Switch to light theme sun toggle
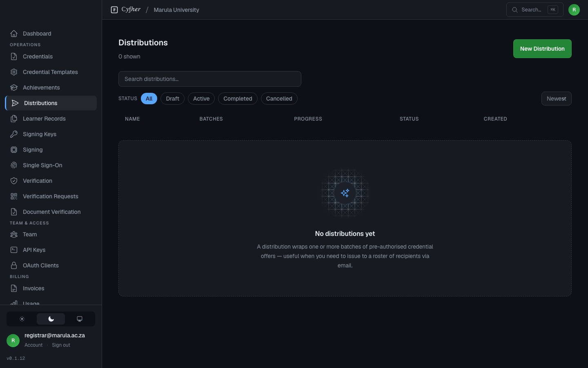The image size is (588, 368). (x=22, y=319)
